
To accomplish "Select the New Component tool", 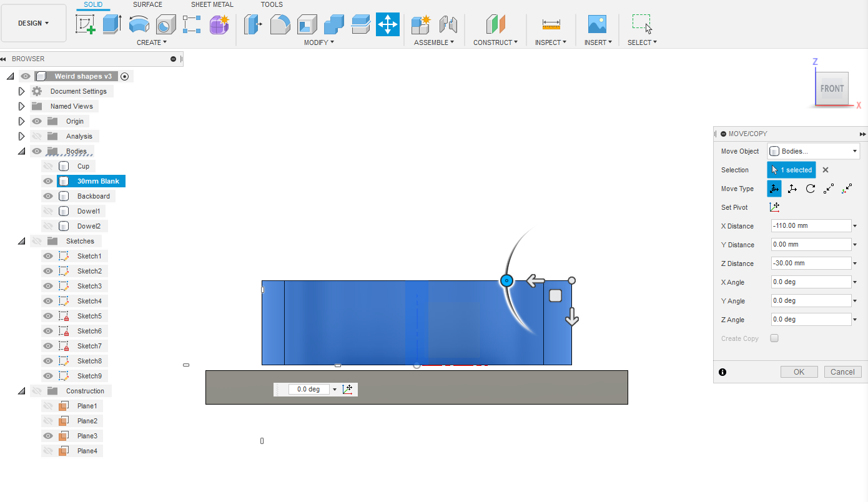I will click(x=421, y=24).
